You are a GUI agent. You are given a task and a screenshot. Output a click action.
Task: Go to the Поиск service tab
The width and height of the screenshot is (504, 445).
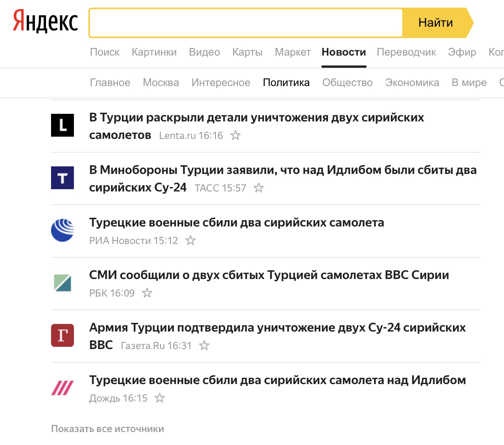[105, 52]
